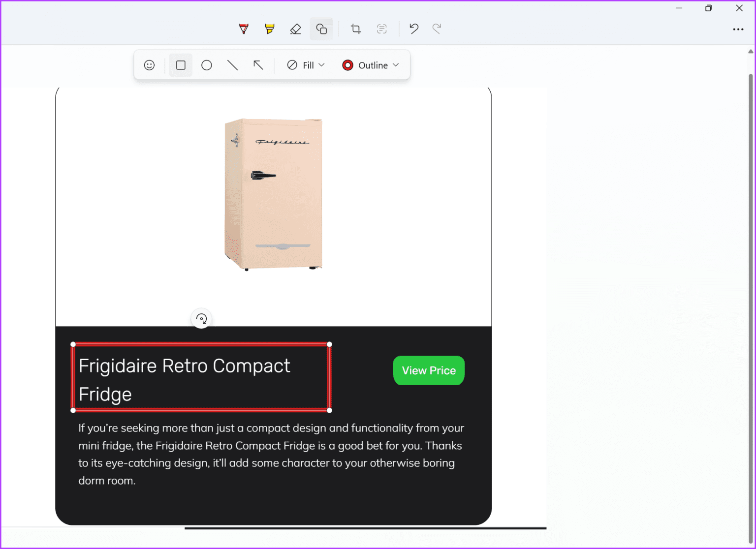Viewport: 756px width, 549px height.
Task: Open the Fill color chevron
Action: [x=322, y=64]
